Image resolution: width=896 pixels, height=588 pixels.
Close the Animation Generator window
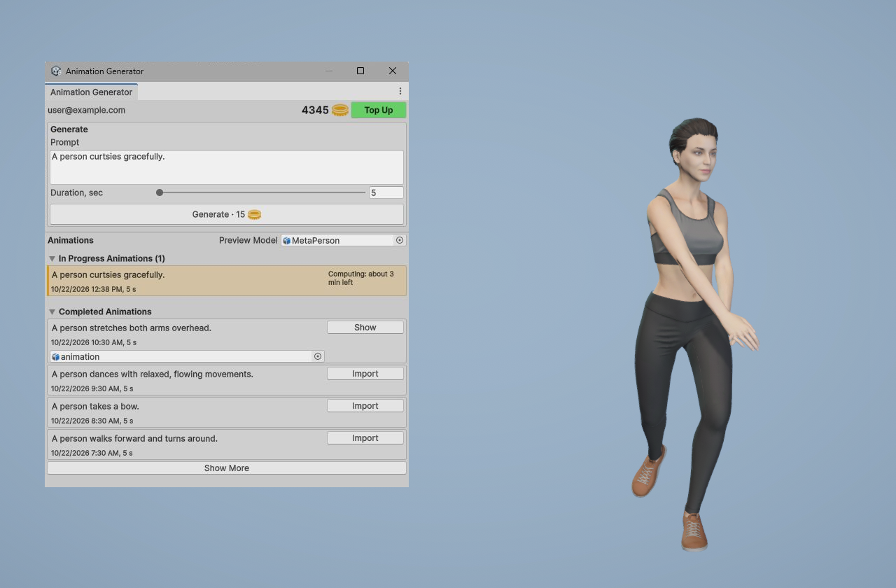pos(393,71)
